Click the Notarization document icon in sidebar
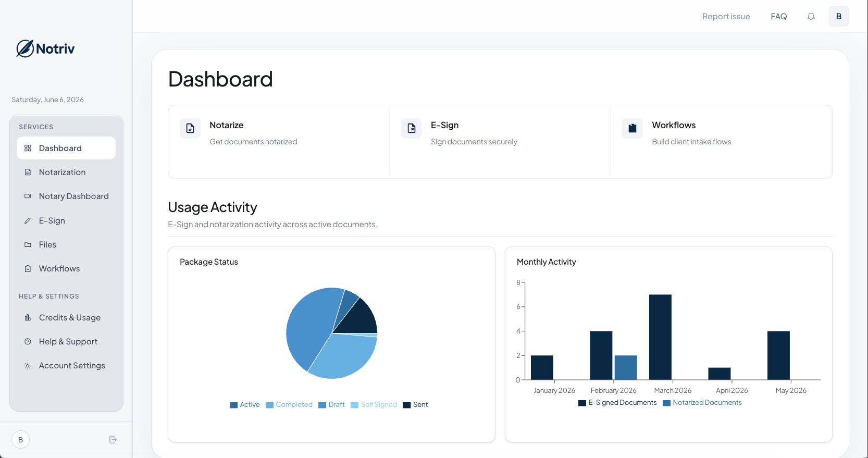This screenshot has width=868, height=458. point(28,172)
